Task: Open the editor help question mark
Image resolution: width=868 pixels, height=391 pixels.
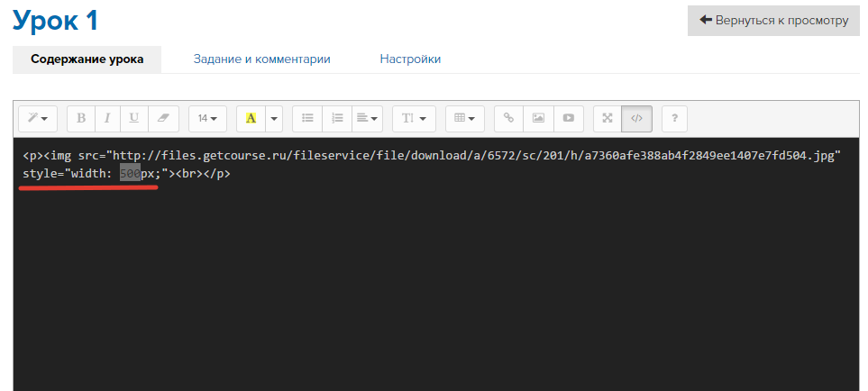Action: [675, 118]
